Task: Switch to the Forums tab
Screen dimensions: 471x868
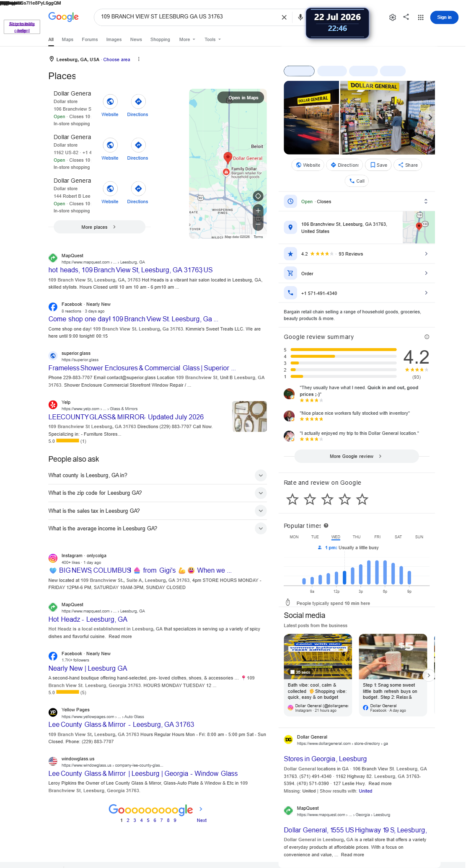Action: click(x=90, y=39)
